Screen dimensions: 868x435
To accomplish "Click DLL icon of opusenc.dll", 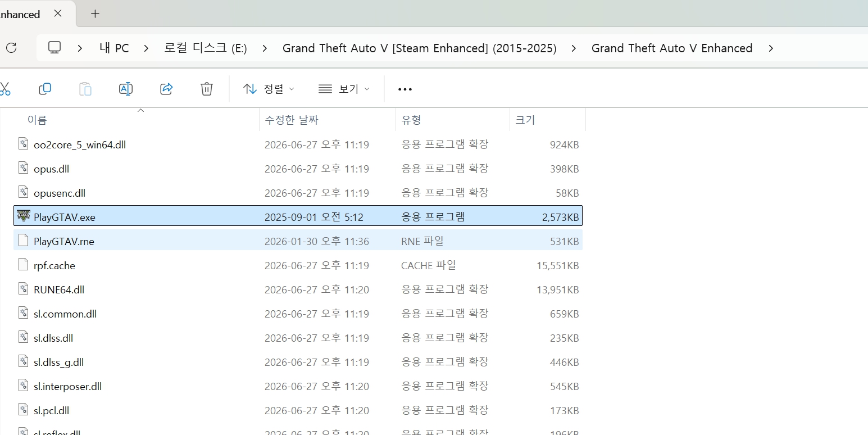I will tap(23, 192).
